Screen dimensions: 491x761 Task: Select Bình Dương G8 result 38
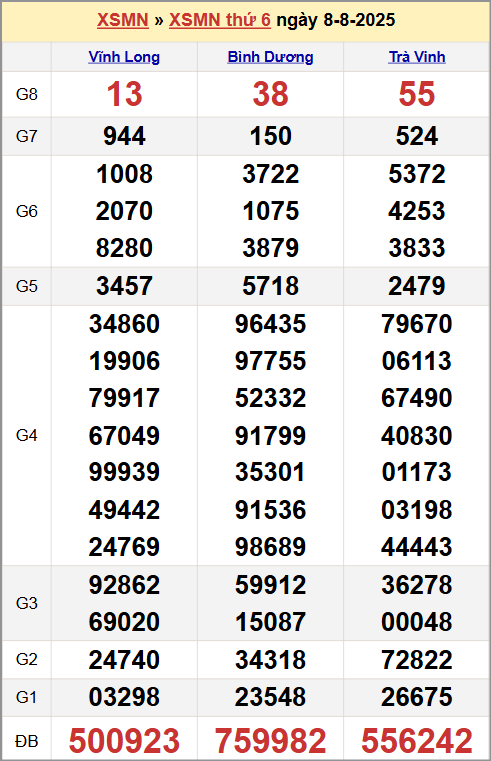pyautogui.click(x=270, y=94)
